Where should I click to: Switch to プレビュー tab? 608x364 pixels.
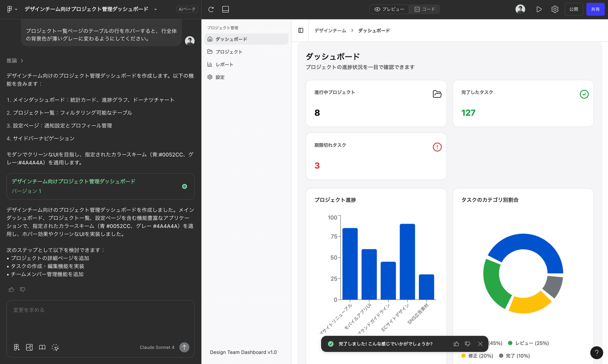[x=389, y=9]
